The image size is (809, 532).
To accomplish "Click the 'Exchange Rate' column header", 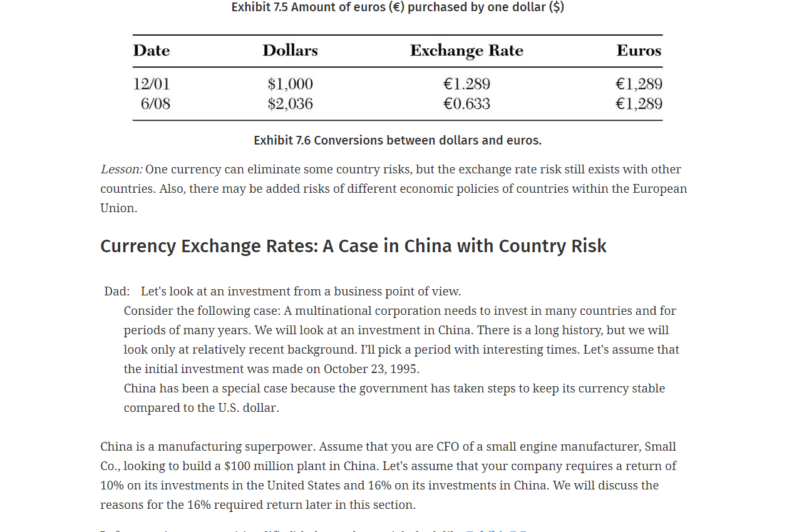I will point(466,51).
